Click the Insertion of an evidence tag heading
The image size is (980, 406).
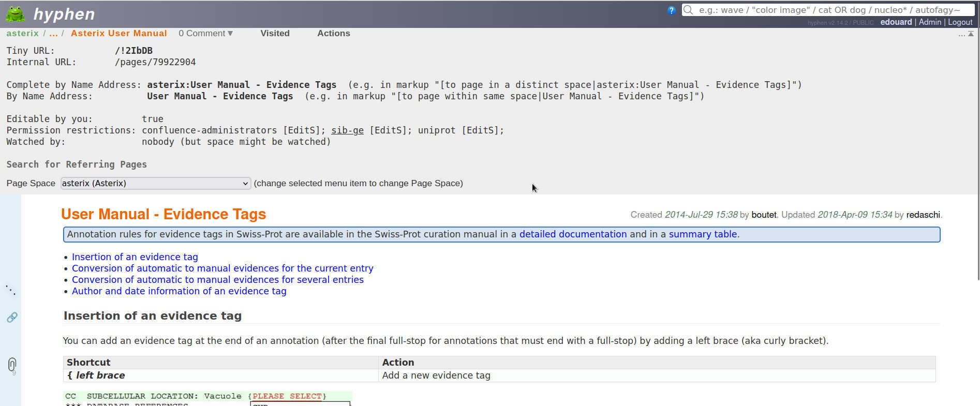[x=153, y=316]
